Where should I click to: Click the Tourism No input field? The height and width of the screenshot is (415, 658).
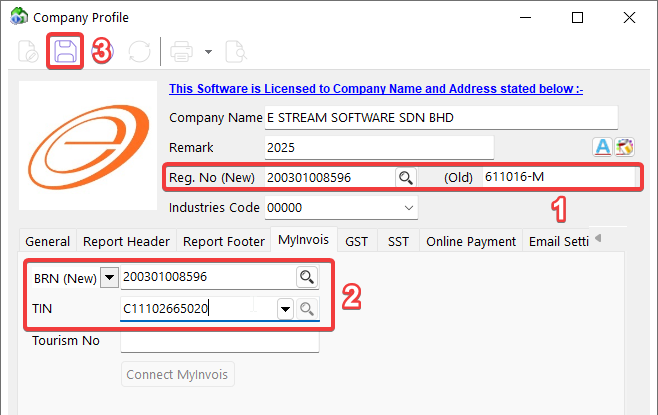coord(219,342)
